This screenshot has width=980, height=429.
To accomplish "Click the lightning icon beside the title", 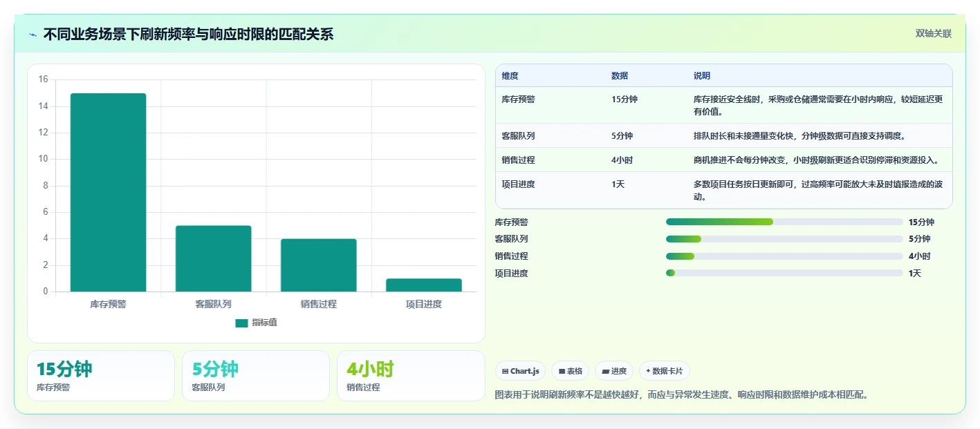I will (33, 34).
